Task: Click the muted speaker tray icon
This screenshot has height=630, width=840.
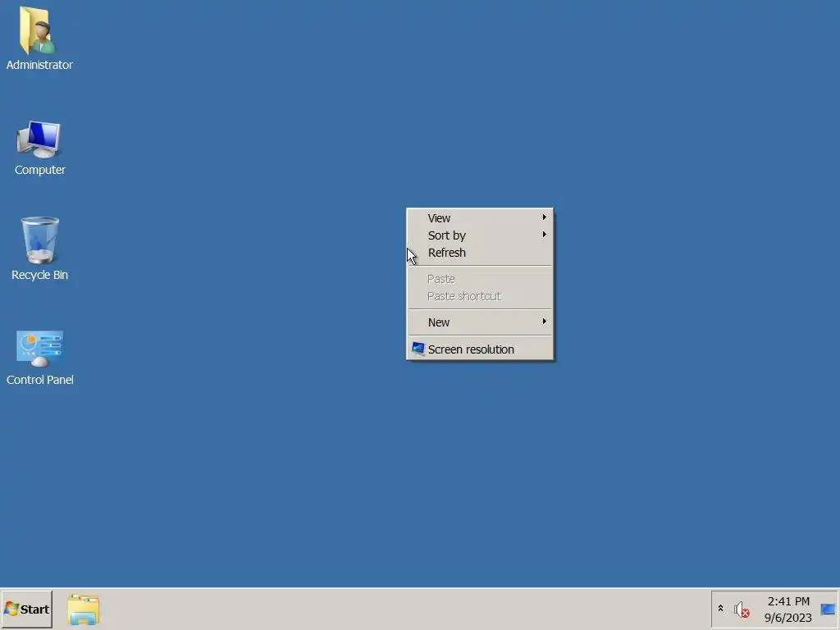Action: 742,609
